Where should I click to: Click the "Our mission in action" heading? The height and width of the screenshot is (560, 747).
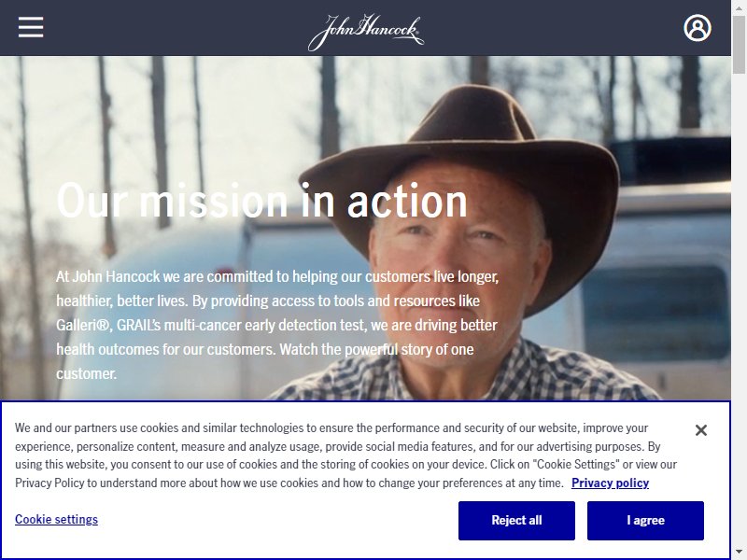point(261,201)
